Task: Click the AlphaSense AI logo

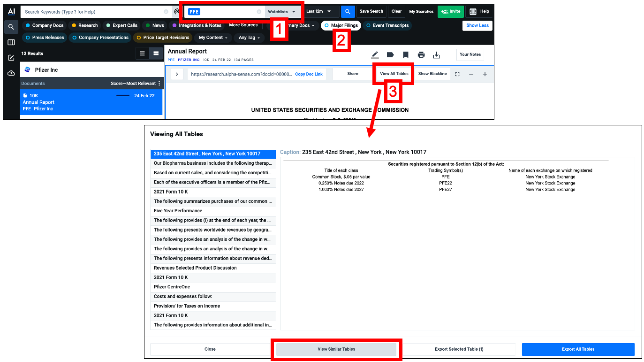Action: coord(11,11)
